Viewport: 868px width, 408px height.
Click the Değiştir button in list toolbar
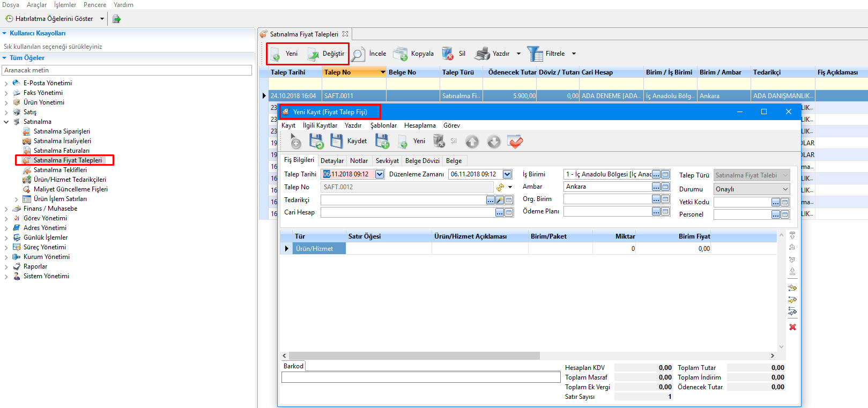pyautogui.click(x=327, y=54)
